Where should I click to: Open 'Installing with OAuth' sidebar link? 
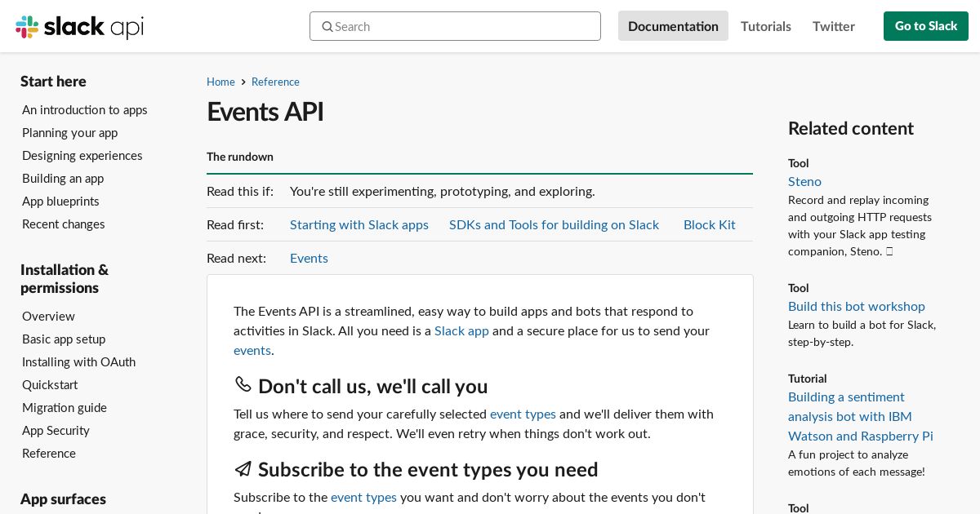pos(79,361)
